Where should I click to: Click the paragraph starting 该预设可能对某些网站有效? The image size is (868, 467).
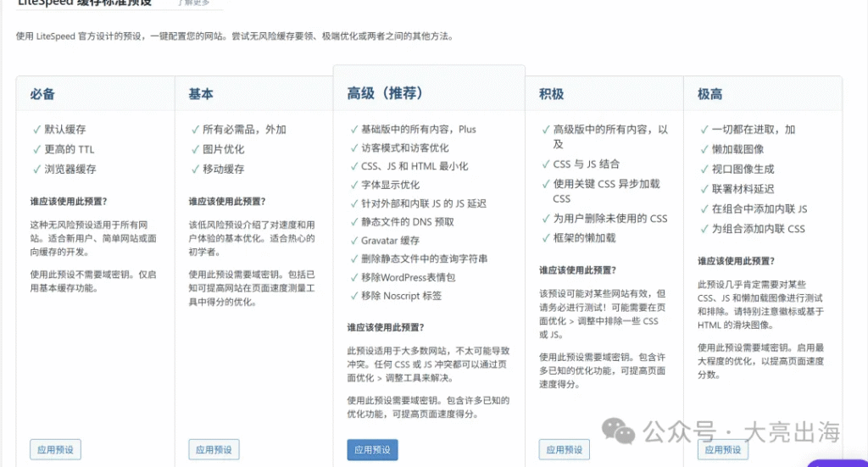(603, 314)
